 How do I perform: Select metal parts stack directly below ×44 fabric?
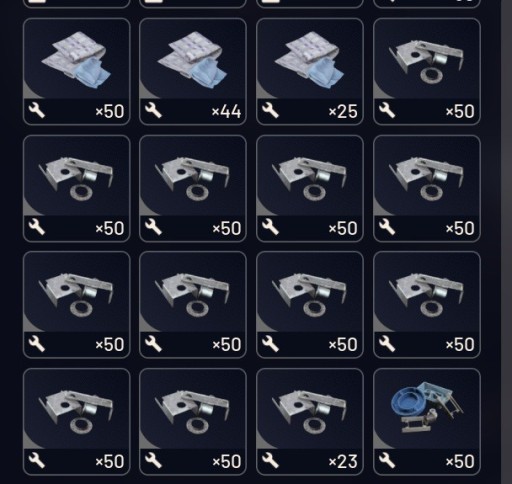(193, 188)
